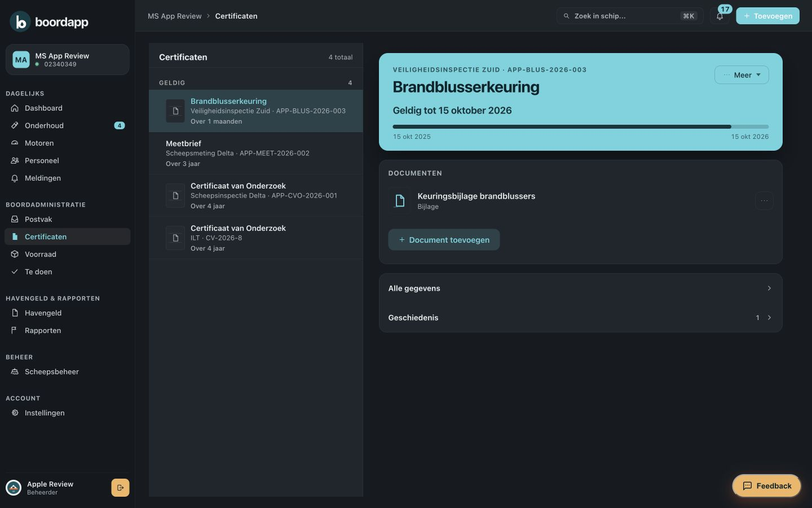The image size is (812, 508).
Task: Expand the Alle gegevens section
Action: [580, 288]
